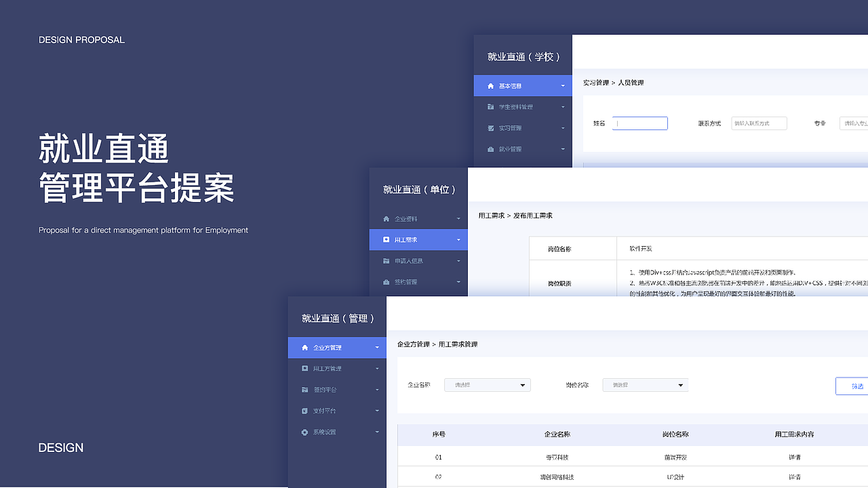868x488 pixels.
Task: Click the 岗位职责 row label
Action: [559, 283]
